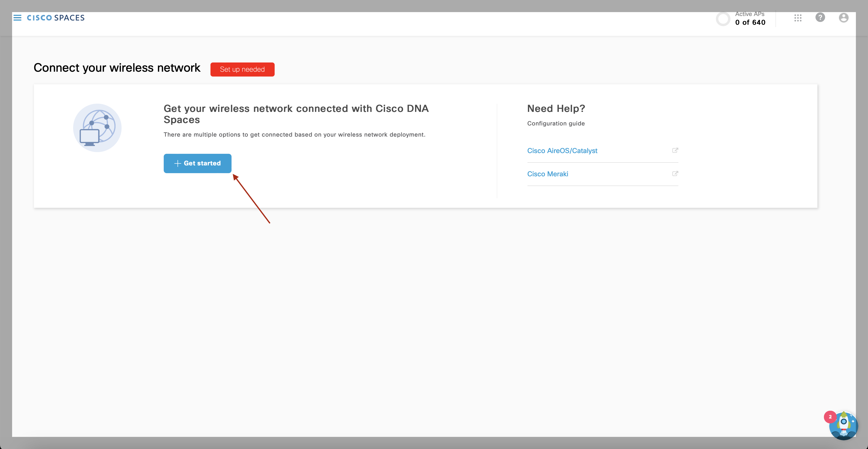
Task: Open the help question mark icon
Action: click(x=820, y=17)
